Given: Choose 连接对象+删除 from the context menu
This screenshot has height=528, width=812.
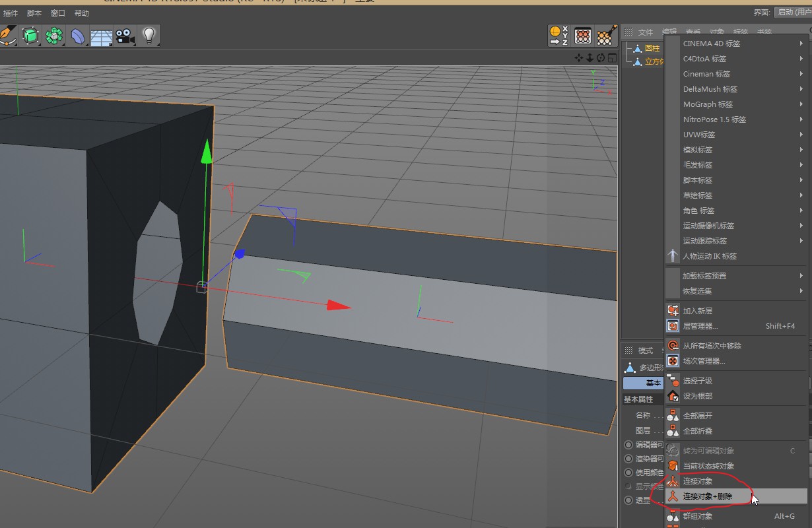Looking at the screenshot, I should click(737, 496).
